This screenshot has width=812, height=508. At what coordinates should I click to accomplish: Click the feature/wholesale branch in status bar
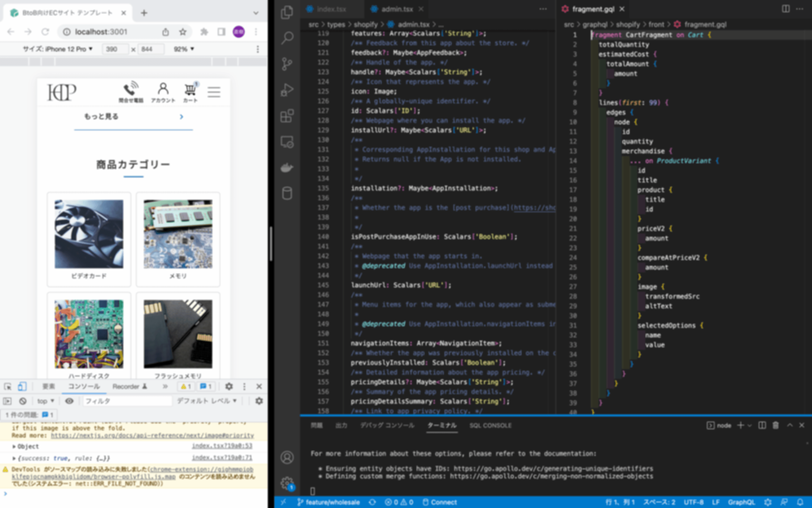click(x=328, y=502)
